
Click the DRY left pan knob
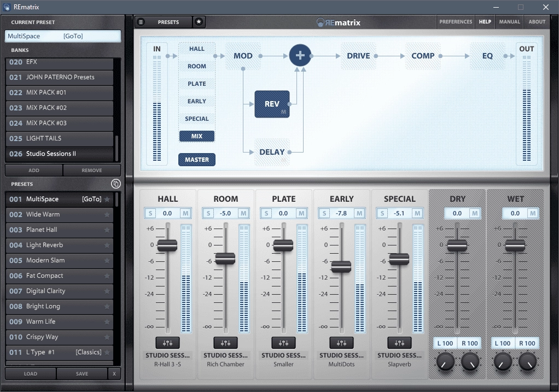pos(445,361)
